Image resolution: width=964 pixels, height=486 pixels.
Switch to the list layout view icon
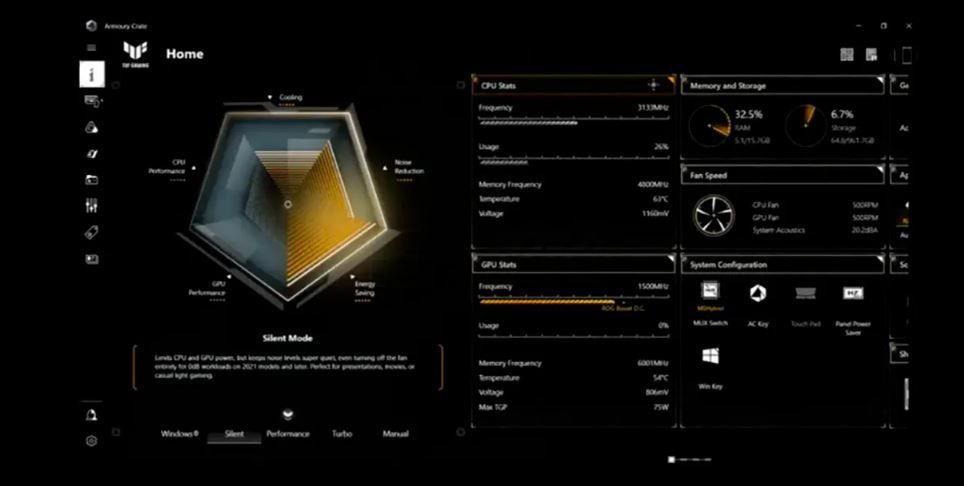pyautogui.click(x=872, y=55)
